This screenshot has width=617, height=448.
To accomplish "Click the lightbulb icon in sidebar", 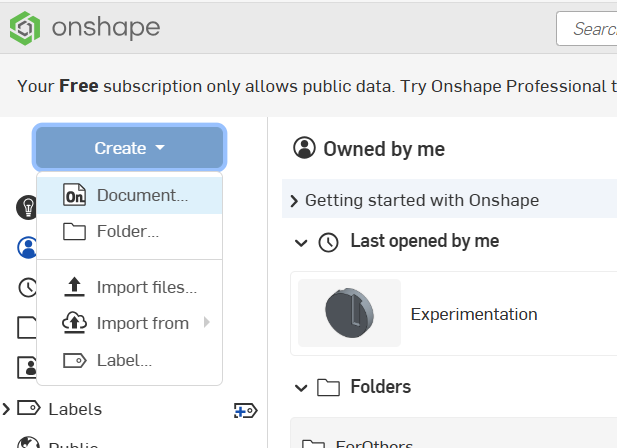I will pos(26,207).
